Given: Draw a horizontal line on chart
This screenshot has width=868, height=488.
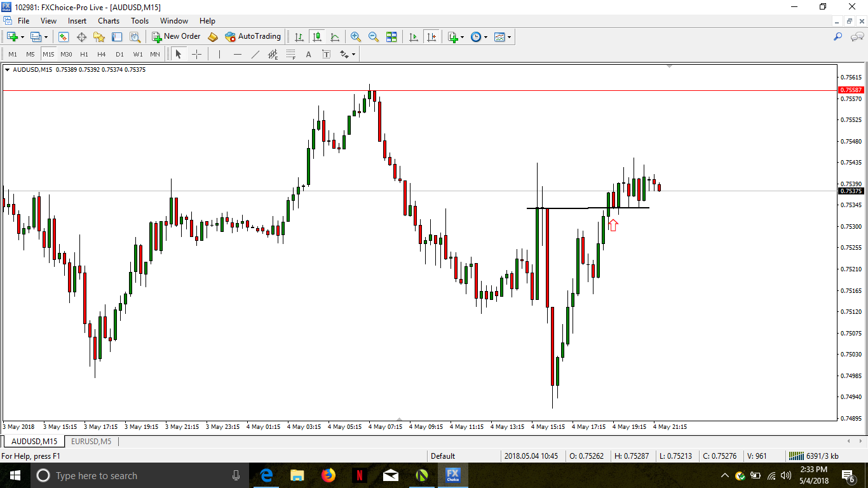Looking at the screenshot, I should point(237,55).
